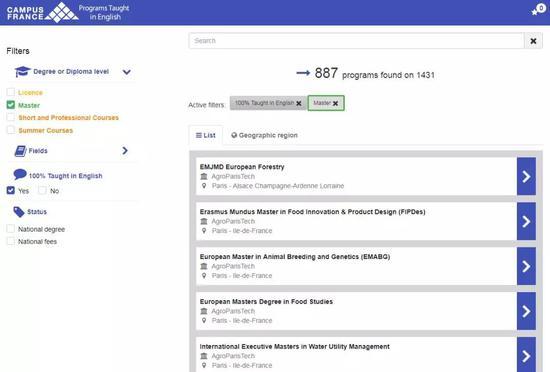Open European Master Animal Breeding arrow
This screenshot has height=372, width=550.
point(526,266)
